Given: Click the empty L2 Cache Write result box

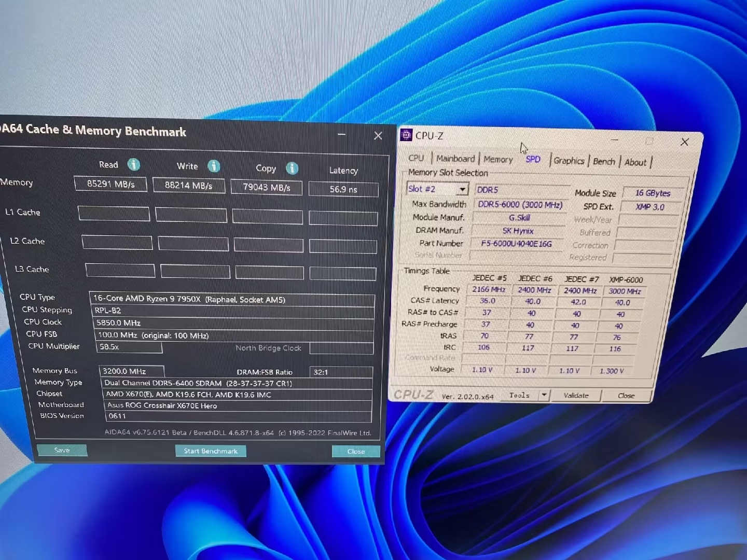Looking at the screenshot, I should 193,244.
